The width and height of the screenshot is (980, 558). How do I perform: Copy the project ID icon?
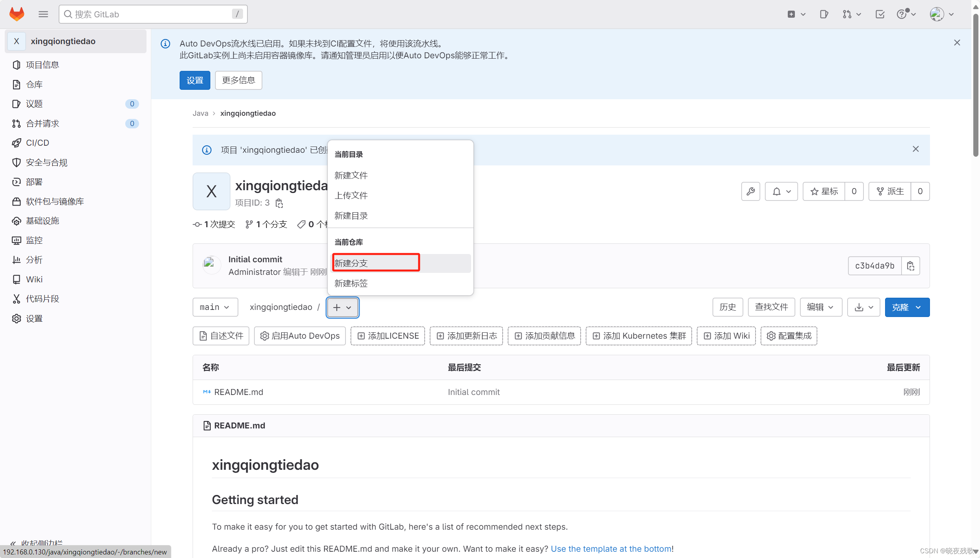click(x=279, y=203)
